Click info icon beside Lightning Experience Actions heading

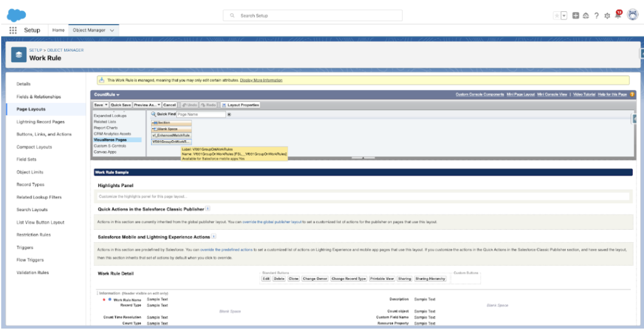pos(214,237)
